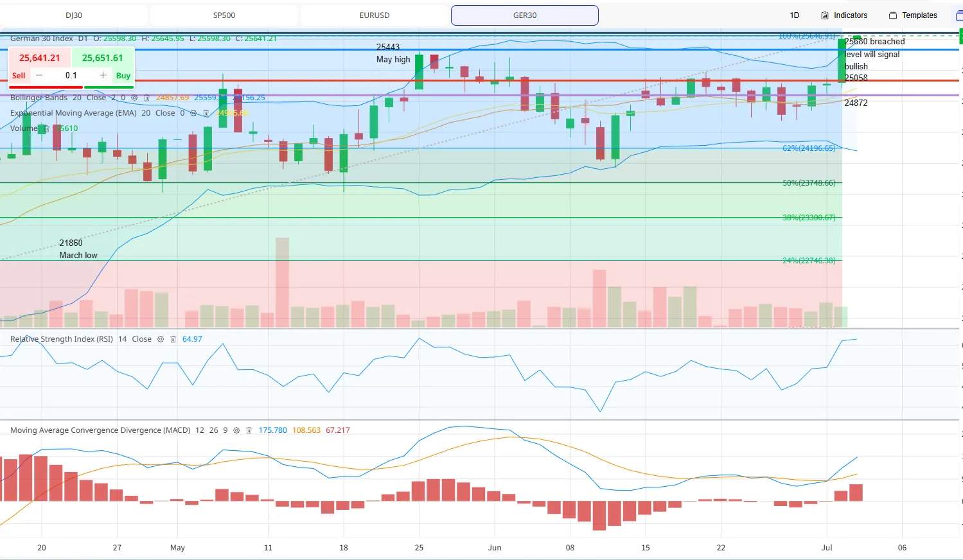Decrease lot size with minus button
The height and width of the screenshot is (560, 963).
click(x=39, y=75)
